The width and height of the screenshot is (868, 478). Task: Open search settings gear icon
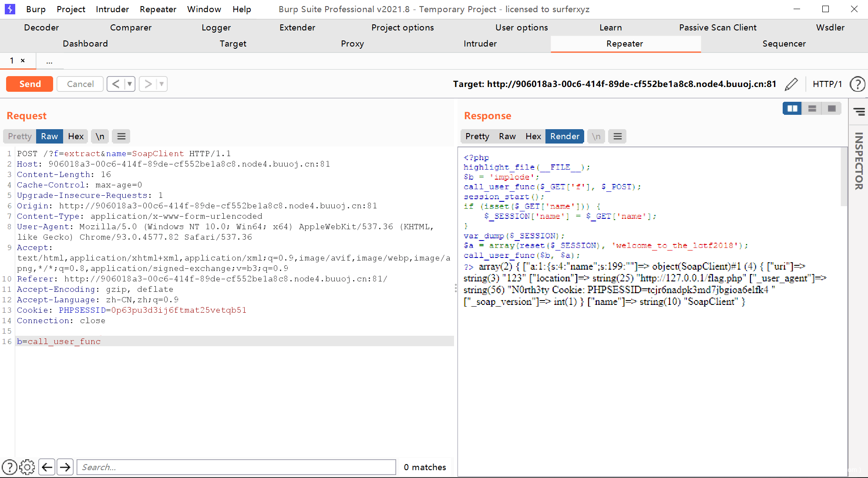point(27,467)
